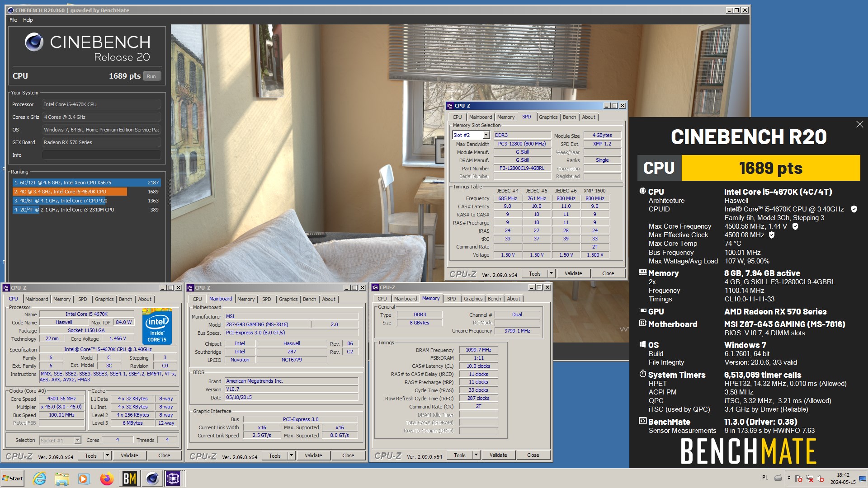Click the Intel inside Core i5 logo
The height and width of the screenshot is (488, 868).
point(157,326)
